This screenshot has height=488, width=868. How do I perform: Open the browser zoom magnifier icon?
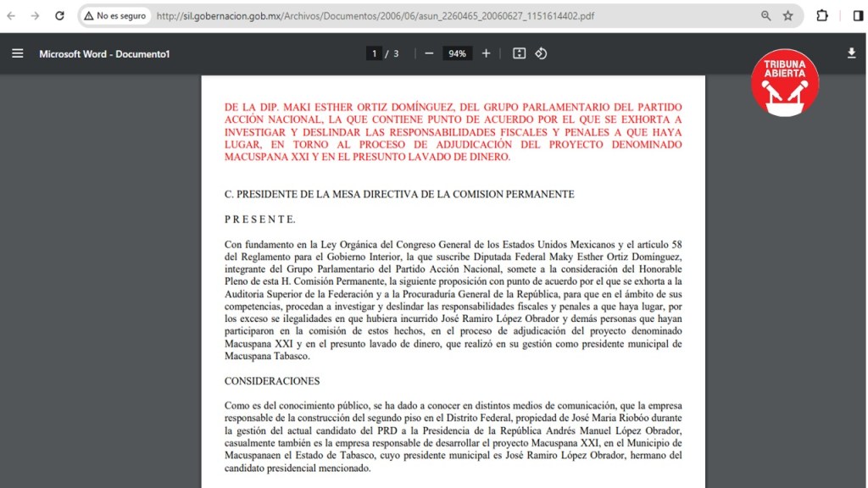tap(766, 15)
